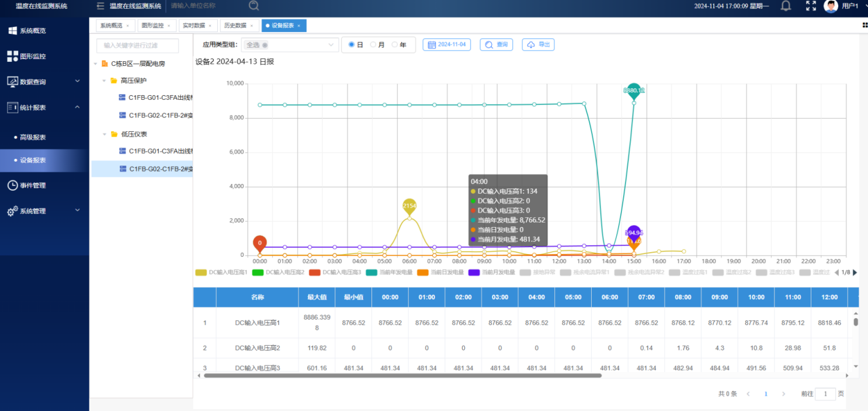Click the tree filter keyword input field
Screen dimensions: 868x411
[x=137, y=46]
